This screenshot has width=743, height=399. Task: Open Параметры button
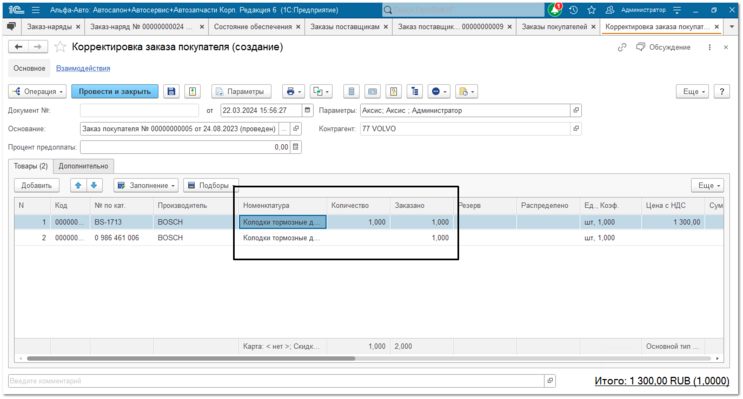241,91
